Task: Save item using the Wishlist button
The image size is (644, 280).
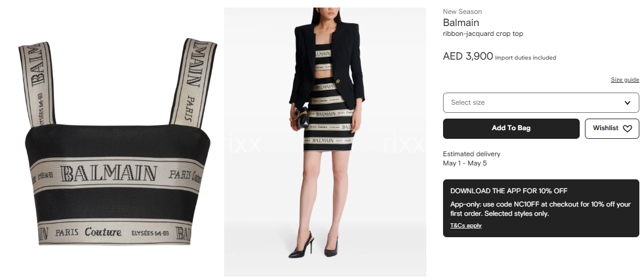Action: coord(612,128)
